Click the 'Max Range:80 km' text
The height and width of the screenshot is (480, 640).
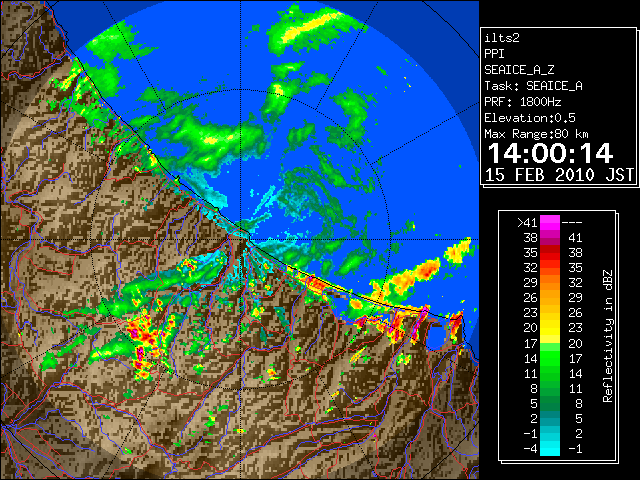click(536, 134)
